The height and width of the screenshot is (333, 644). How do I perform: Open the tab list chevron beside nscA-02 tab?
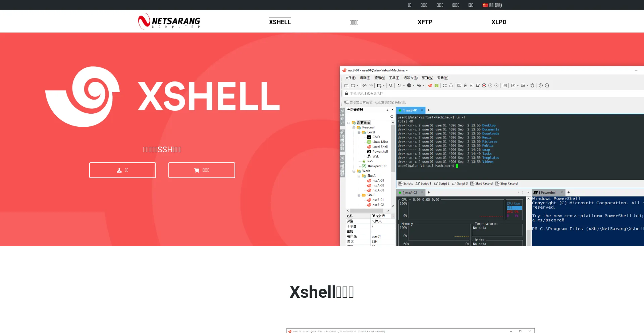point(528,192)
